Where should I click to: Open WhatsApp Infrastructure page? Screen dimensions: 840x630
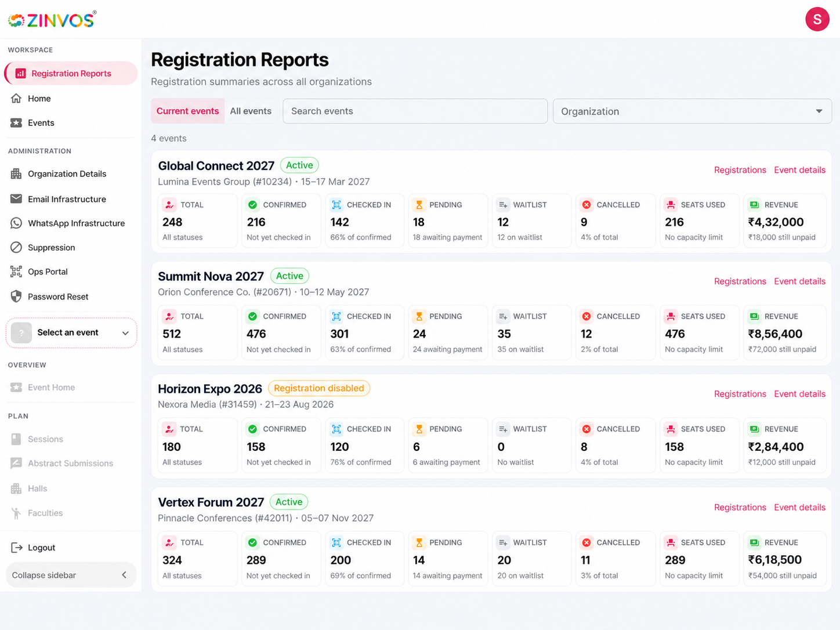click(71, 223)
